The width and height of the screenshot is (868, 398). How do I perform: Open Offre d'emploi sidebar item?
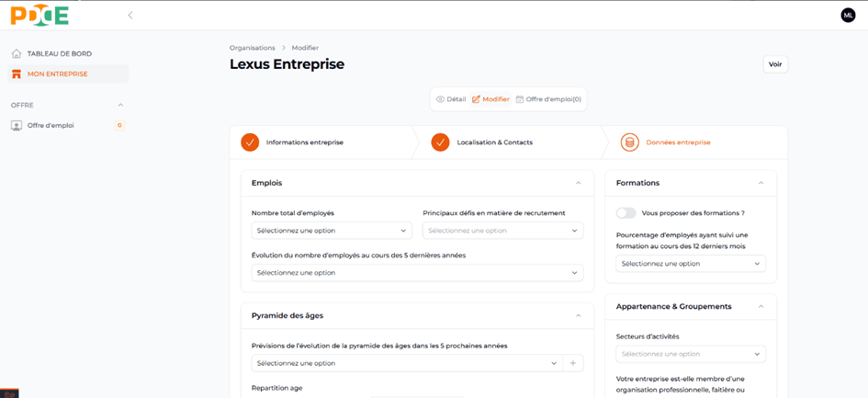tap(68, 125)
